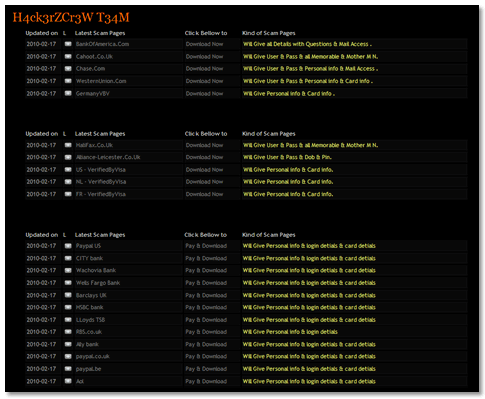Click envelope icon in LLoyds TSB row
Image resolution: width=485 pixels, height=399 pixels.
pos(68,320)
